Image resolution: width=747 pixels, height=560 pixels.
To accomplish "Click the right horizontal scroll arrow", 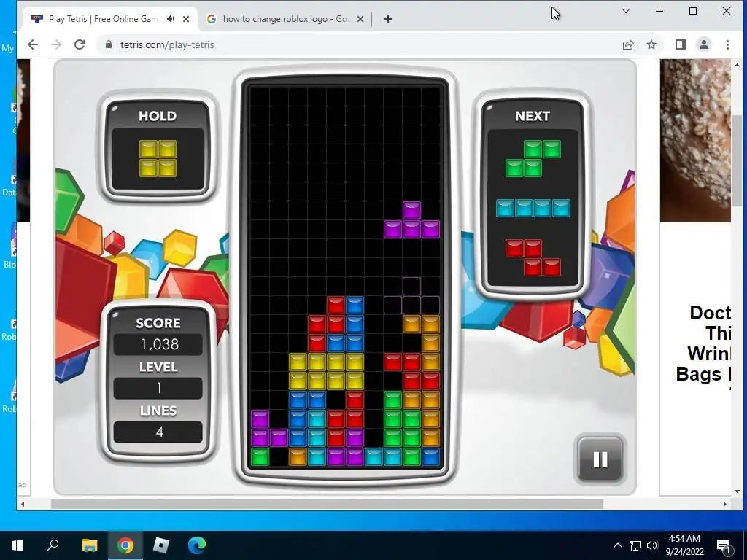I will (725, 504).
